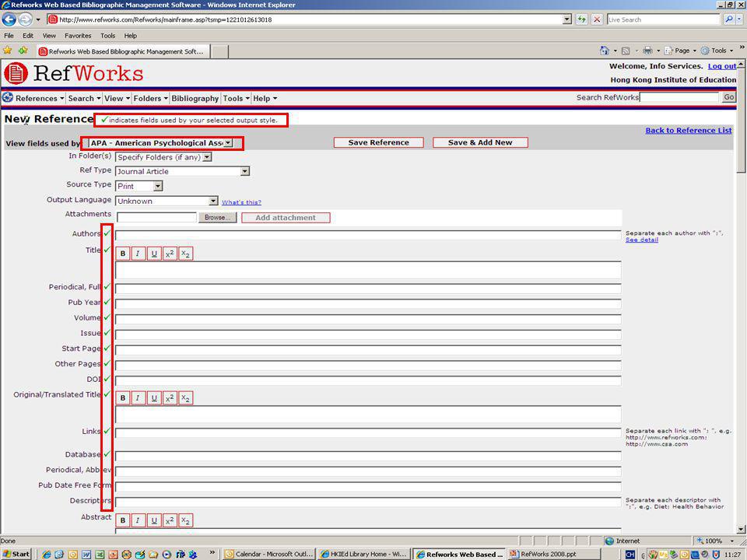
Task: Click the Browse... attachment button
Action: point(217,217)
